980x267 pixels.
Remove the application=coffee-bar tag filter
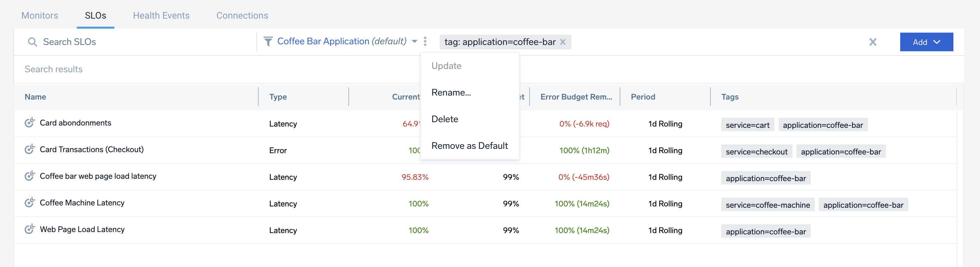point(563,42)
